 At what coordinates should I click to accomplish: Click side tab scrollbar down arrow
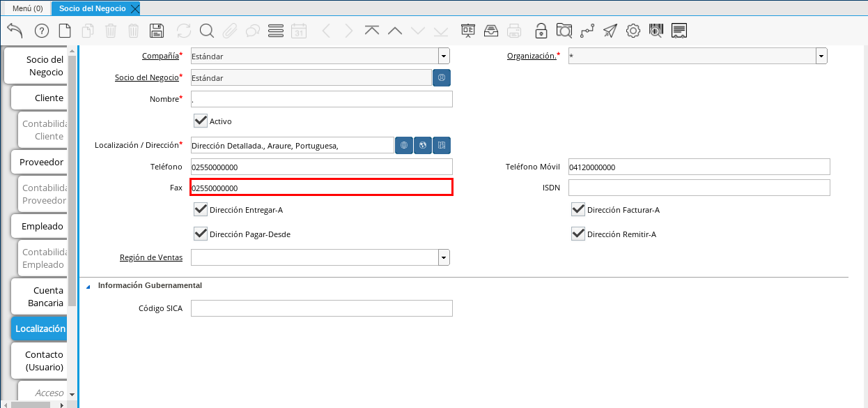(x=72, y=394)
